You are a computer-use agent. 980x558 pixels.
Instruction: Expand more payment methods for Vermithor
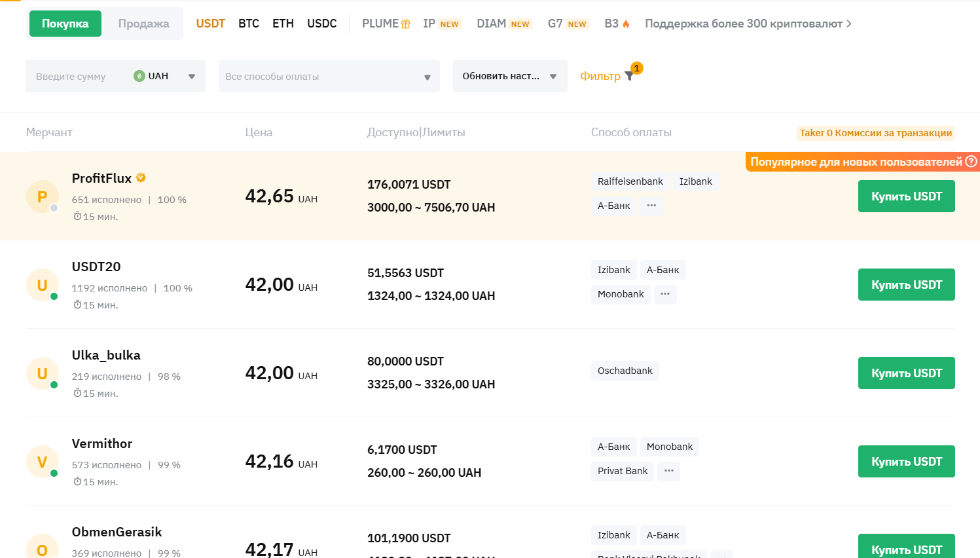669,471
